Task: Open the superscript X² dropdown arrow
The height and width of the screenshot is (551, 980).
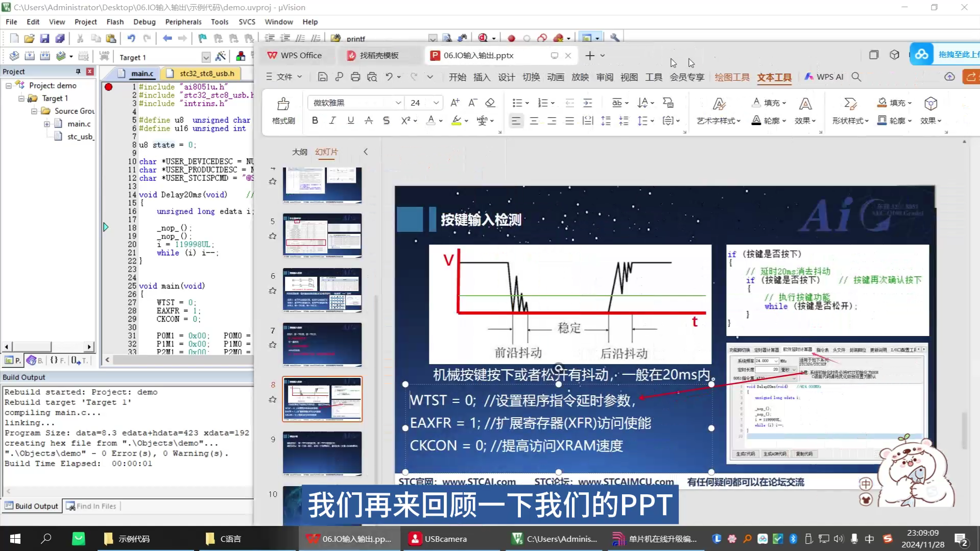Action: click(x=416, y=121)
